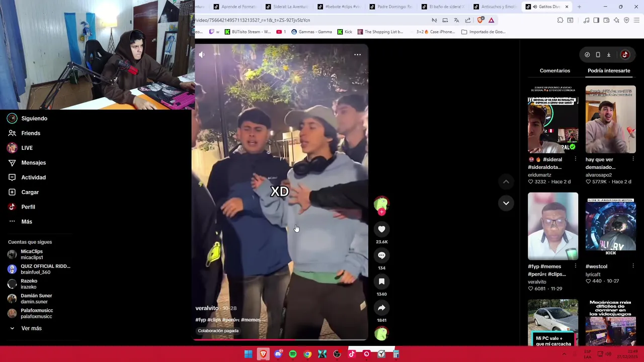Open Friends in the sidebar
Image resolution: width=644 pixels, height=362 pixels.
pos(25,133)
